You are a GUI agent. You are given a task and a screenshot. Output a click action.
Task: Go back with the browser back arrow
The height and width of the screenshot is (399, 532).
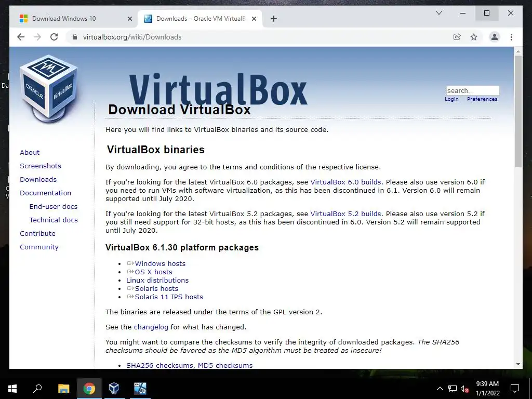pyautogui.click(x=21, y=37)
